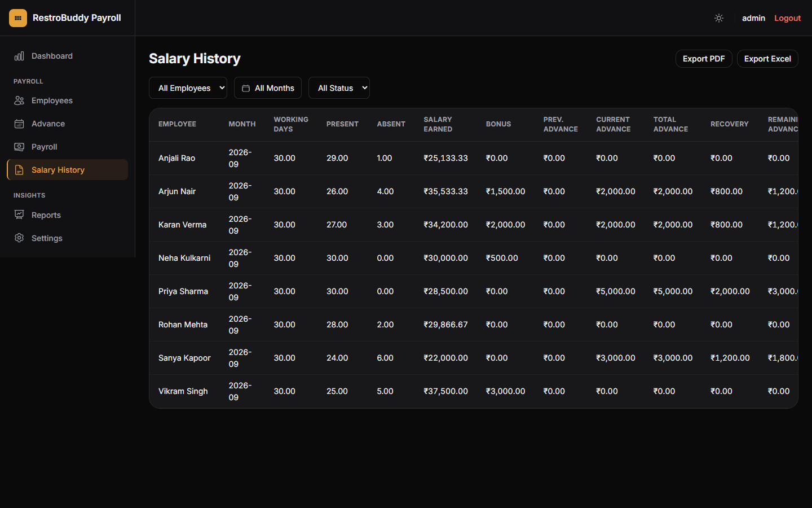This screenshot has width=812, height=508.
Task: Click Vikram Singh employee name
Action: pos(183,391)
